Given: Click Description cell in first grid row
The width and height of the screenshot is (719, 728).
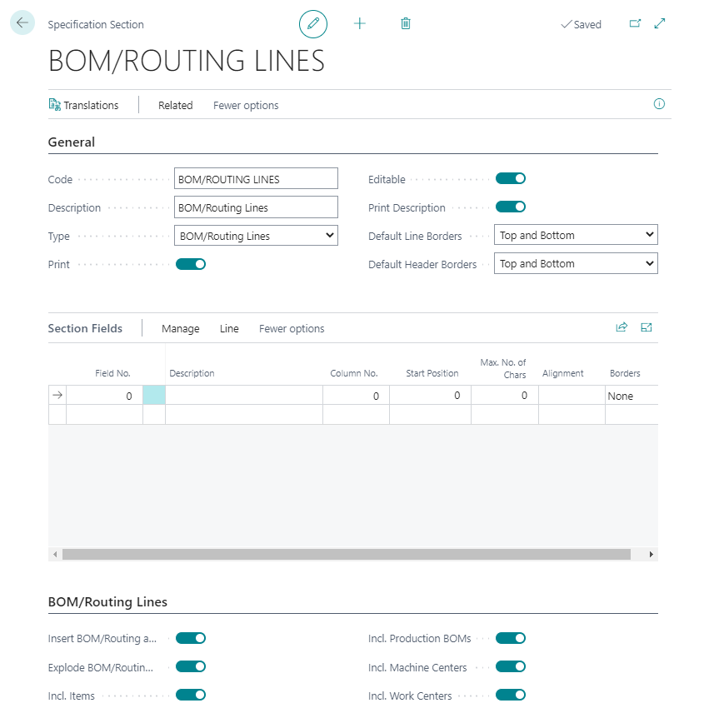Looking at the screenshot, I should point(244,396).
